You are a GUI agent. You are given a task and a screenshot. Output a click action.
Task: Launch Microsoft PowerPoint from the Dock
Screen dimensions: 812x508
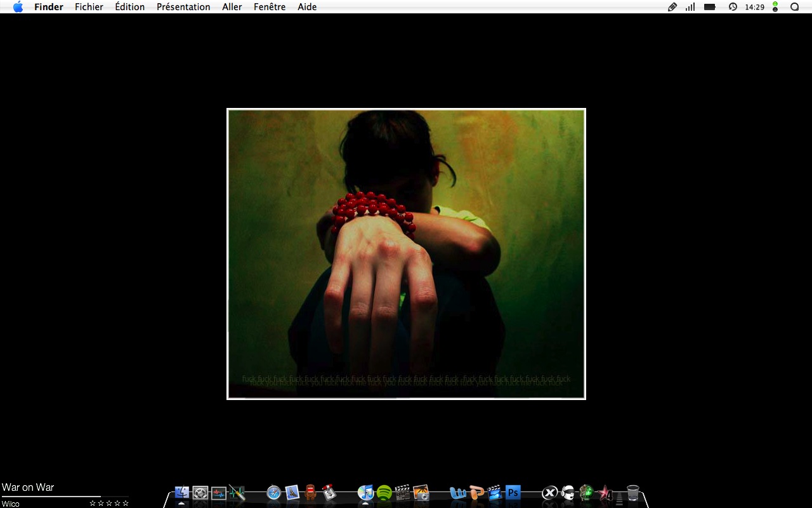[476, 493]
